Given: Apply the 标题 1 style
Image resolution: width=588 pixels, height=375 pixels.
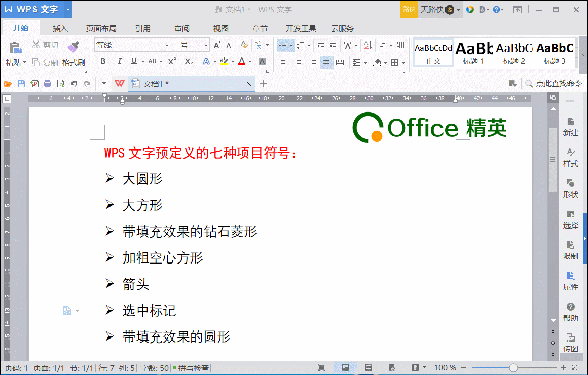Looking at the screenshot, I should [473, 53].
